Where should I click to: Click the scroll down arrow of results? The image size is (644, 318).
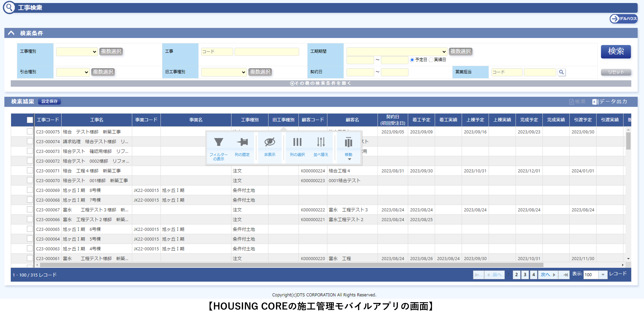coord(628,259)
